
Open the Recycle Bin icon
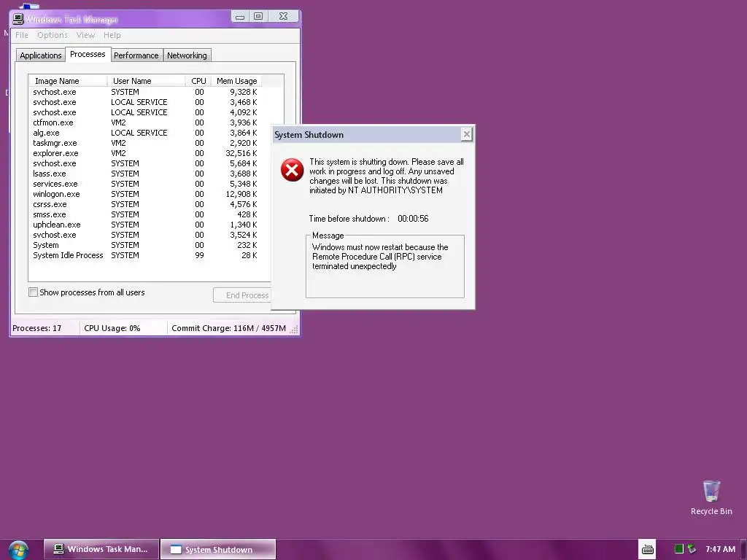pyautogui.click(x=711, y=497)
